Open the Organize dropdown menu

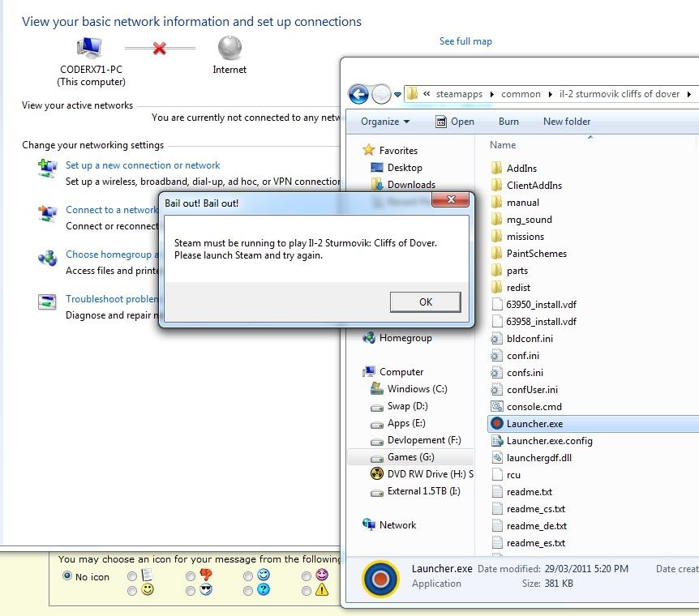tap(385, 122)
